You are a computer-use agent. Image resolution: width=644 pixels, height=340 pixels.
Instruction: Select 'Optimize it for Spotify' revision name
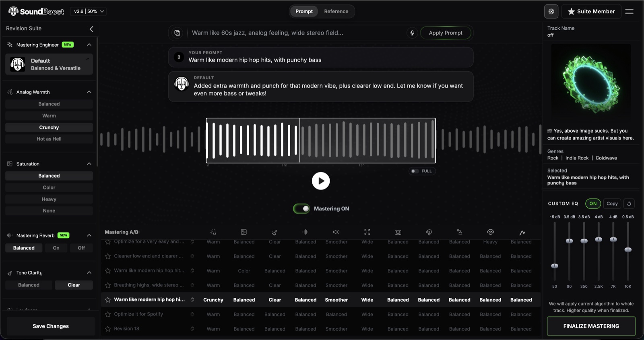[138, 314]
